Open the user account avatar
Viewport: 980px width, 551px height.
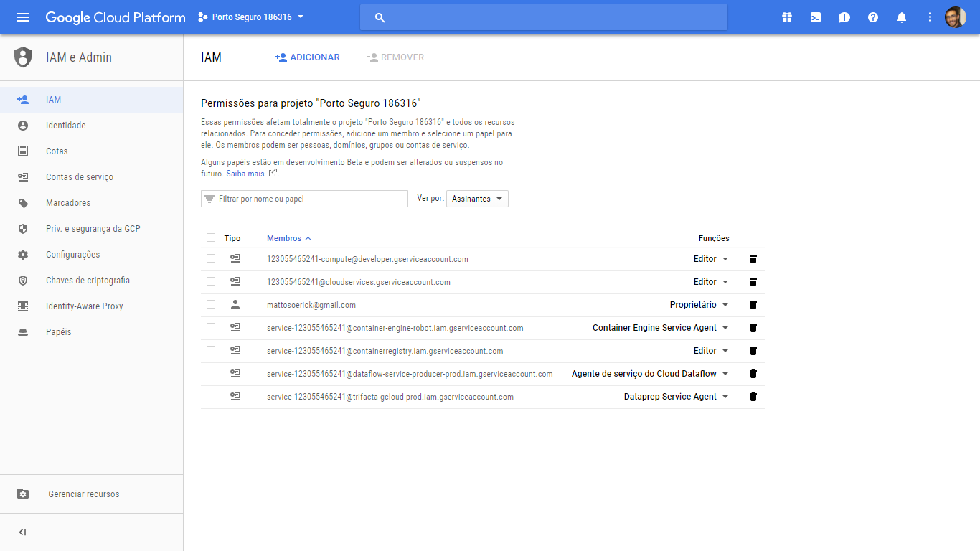pyautogui.click(x=956, y=17)
